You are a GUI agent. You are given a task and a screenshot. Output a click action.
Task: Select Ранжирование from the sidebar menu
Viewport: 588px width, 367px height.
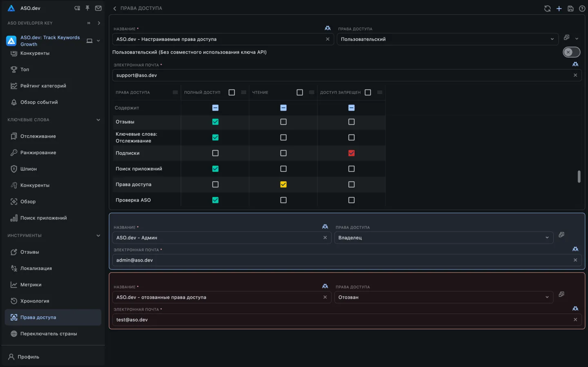(38, 152)
